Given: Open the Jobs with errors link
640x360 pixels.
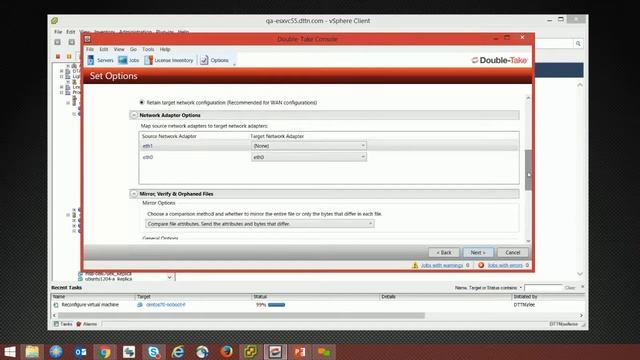Looking at the screenshot, I should tap(505, 265).
